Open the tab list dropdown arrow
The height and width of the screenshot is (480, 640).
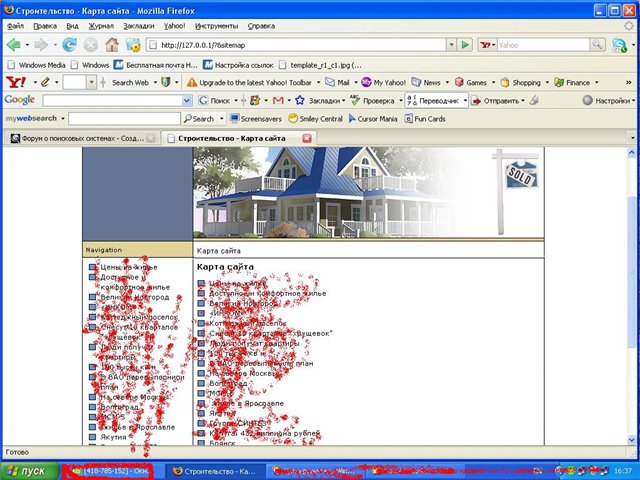(x=633, y=138)
